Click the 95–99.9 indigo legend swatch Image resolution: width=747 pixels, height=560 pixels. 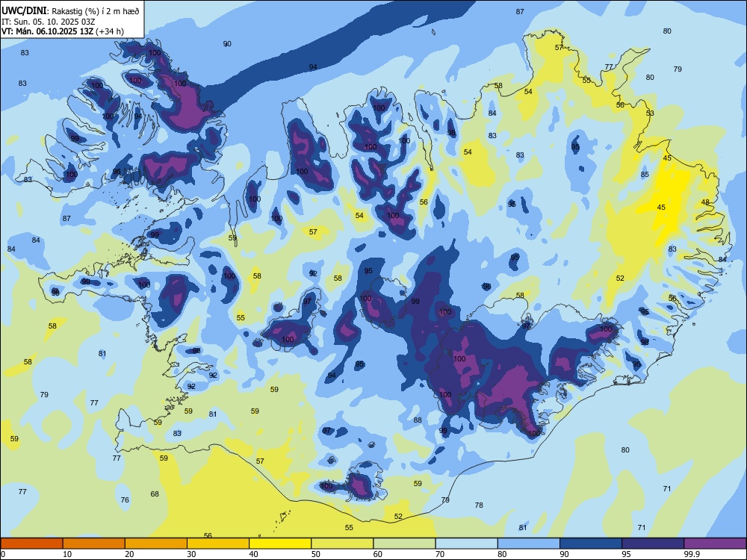(653, 544)
